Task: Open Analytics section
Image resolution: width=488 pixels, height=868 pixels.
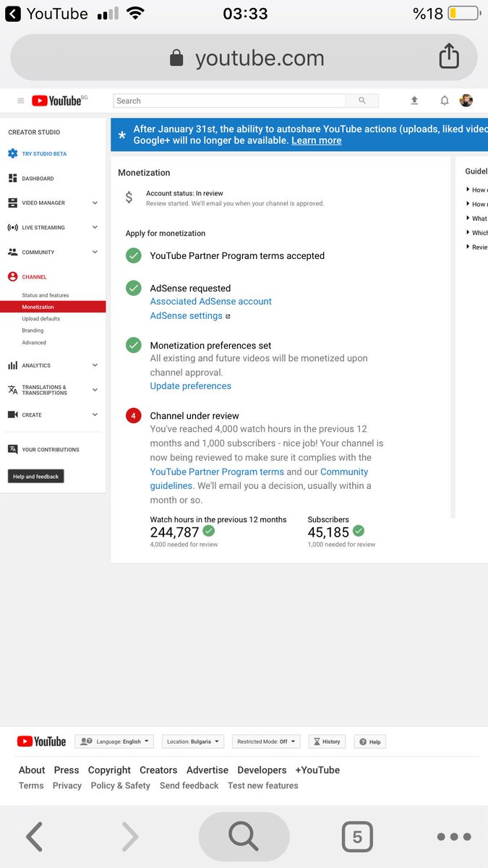Action: (36, 366)
